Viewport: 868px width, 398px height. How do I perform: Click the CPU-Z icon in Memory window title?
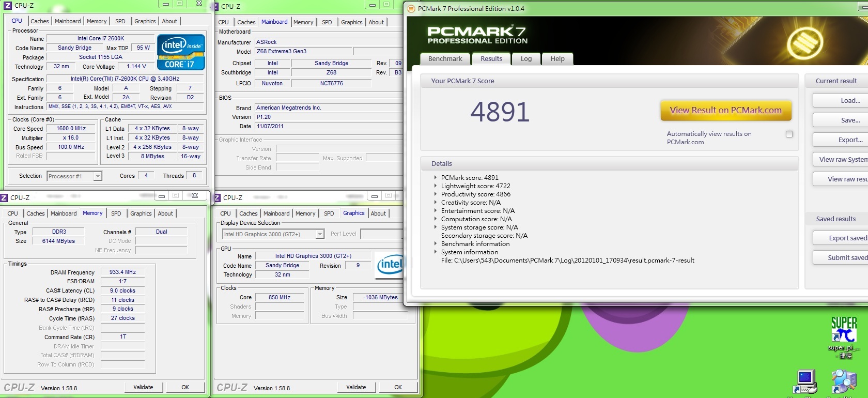pos(4,197)
